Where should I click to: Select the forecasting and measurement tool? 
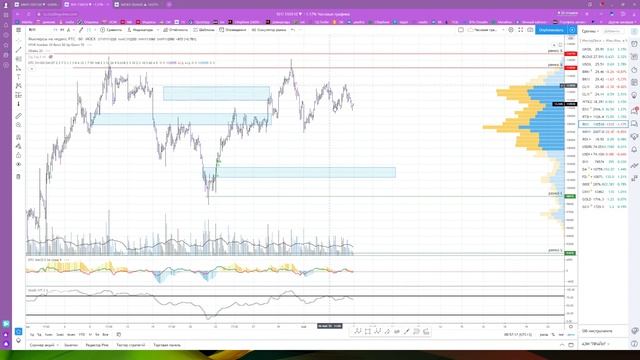click(18, 95)
